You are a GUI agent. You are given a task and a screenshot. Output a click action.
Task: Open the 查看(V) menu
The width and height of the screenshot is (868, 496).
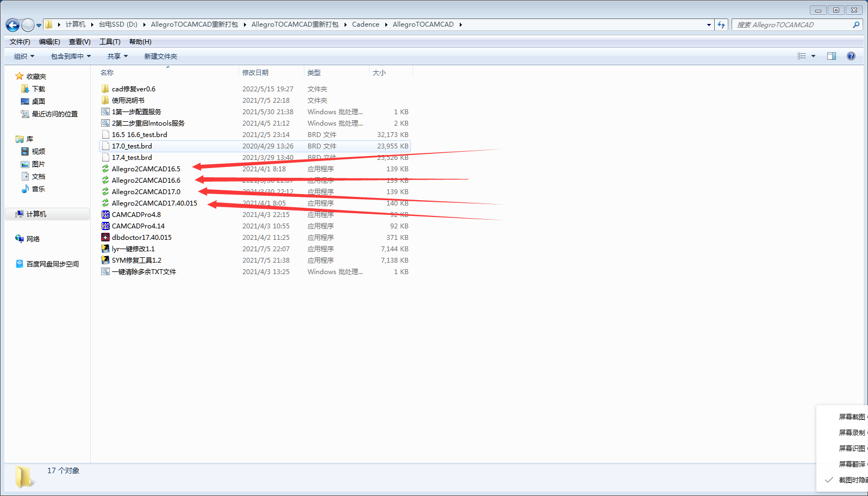point(79,42)
